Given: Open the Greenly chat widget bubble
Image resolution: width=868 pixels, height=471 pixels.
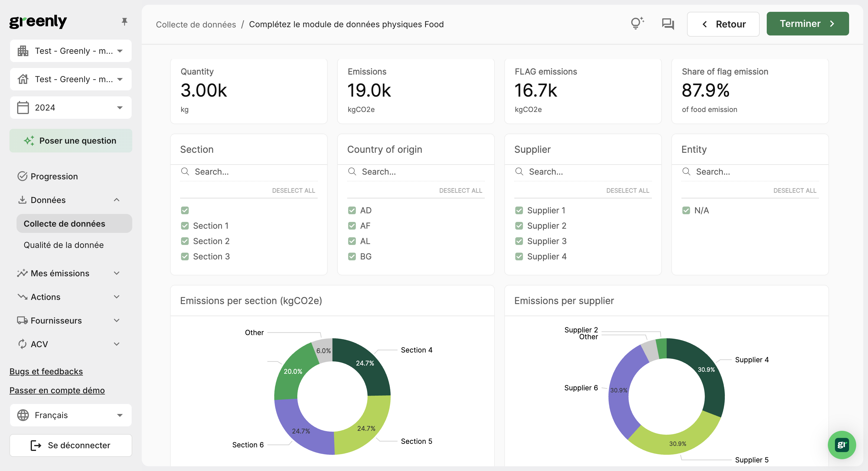Looking at the screenshot, I should (841, 445).
